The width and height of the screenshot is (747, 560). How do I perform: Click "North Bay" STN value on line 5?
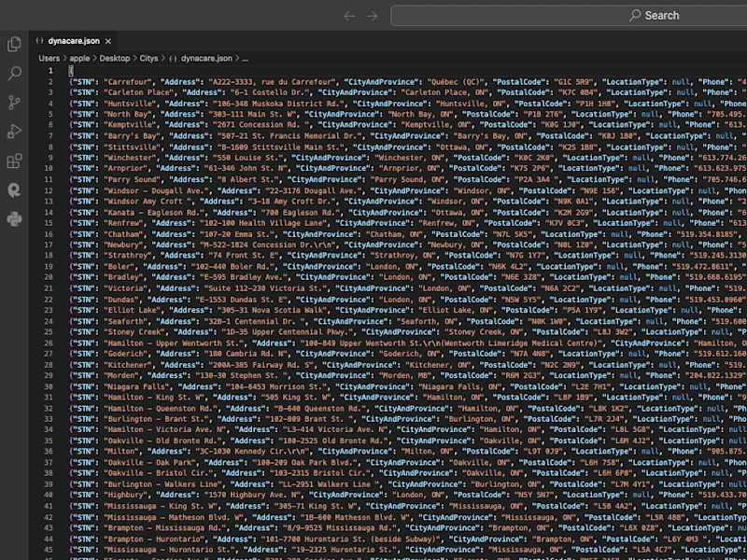128,115
